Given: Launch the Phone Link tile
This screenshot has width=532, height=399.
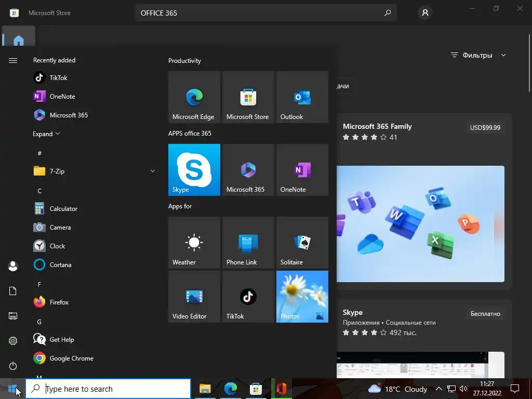Looking at the screenshot, I should 248,243.
